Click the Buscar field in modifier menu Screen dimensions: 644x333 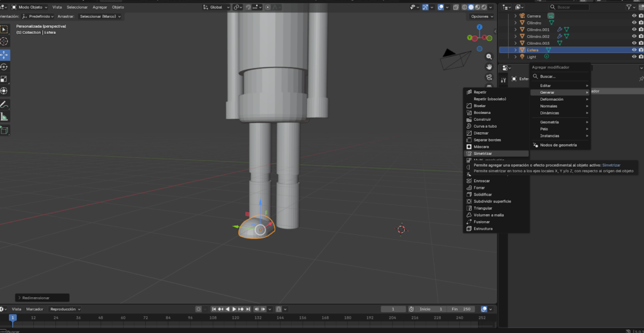[x=560, y=76]
